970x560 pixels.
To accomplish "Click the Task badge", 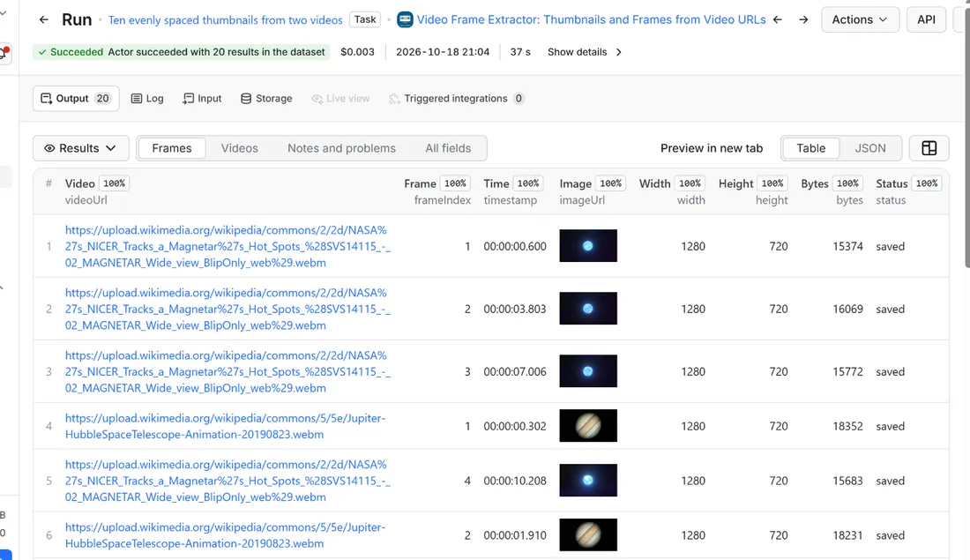I will [365, 19].
